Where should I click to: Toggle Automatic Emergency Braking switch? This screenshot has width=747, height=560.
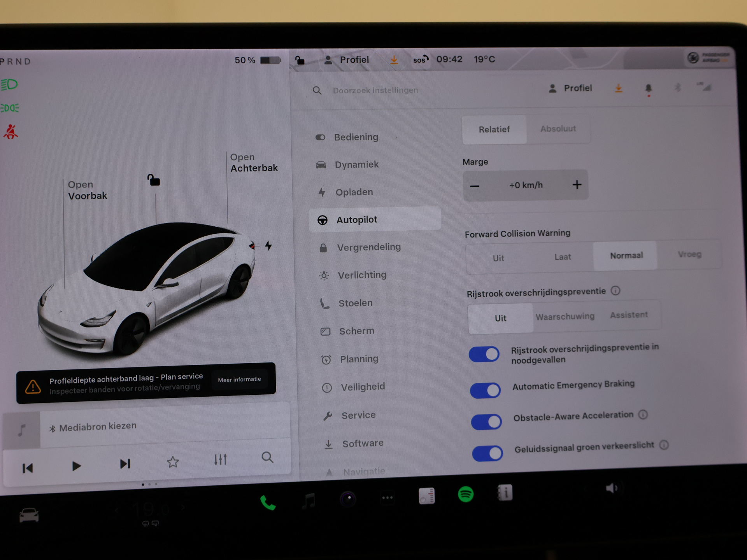pyautogui.click(x=485, y=390)
